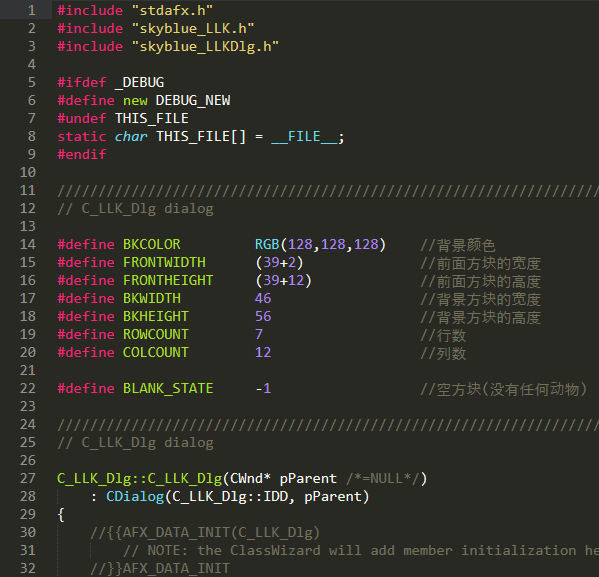Click the AFX_DATA_INIT comment on line 30
599x577 pixels.
coord(205,532)
